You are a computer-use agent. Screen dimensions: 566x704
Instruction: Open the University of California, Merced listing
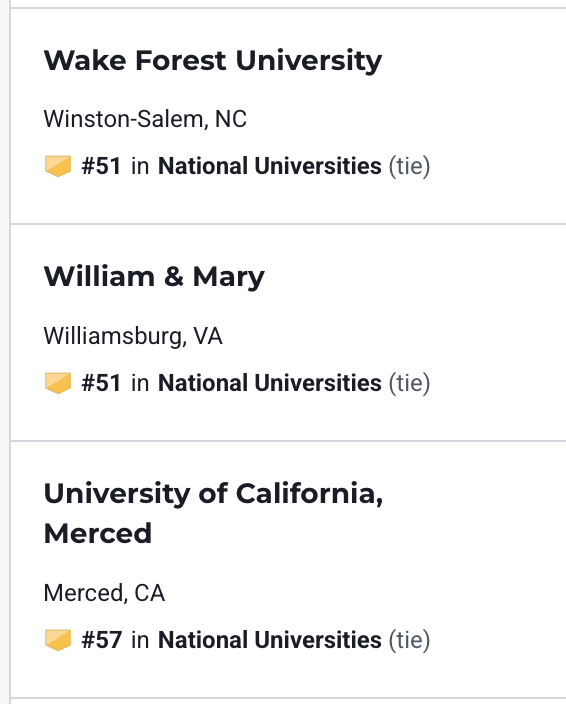pyautogui.click(x=213, y=513)
